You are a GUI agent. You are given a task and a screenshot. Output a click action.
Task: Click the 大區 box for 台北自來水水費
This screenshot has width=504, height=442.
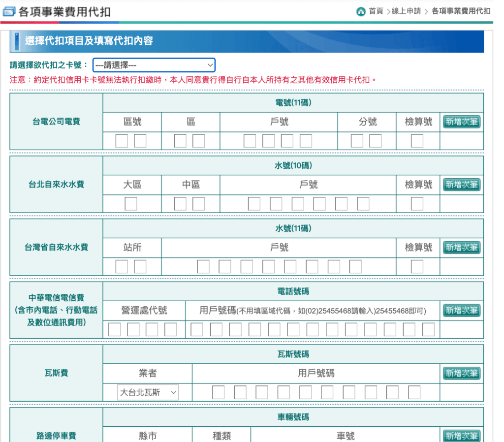pos(131,204)
